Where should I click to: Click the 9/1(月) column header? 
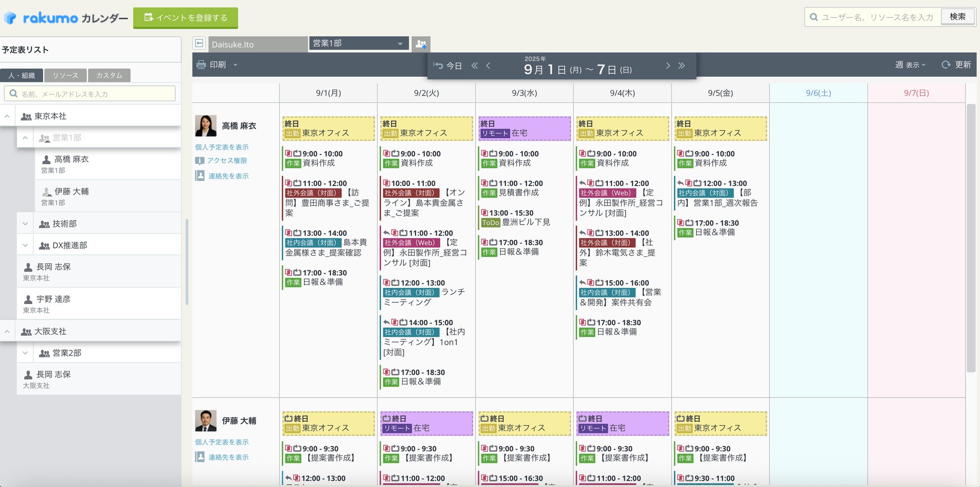point(328,93)
